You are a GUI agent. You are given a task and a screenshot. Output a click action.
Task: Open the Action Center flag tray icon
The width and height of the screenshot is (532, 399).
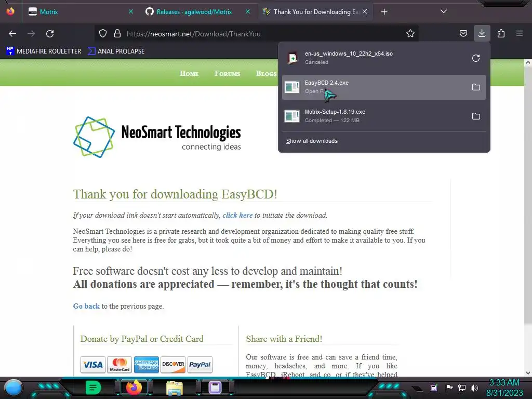(x=449, y=388)
